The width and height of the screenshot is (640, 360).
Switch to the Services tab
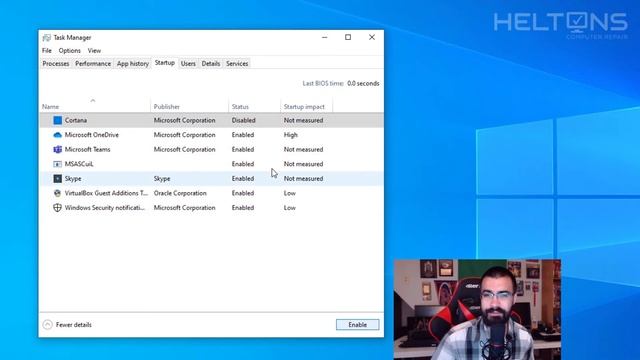(237, 64)
